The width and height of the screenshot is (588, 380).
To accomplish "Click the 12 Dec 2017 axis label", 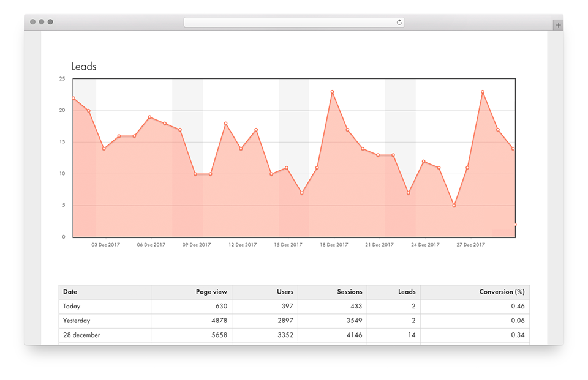I will (x=243, y=245).
